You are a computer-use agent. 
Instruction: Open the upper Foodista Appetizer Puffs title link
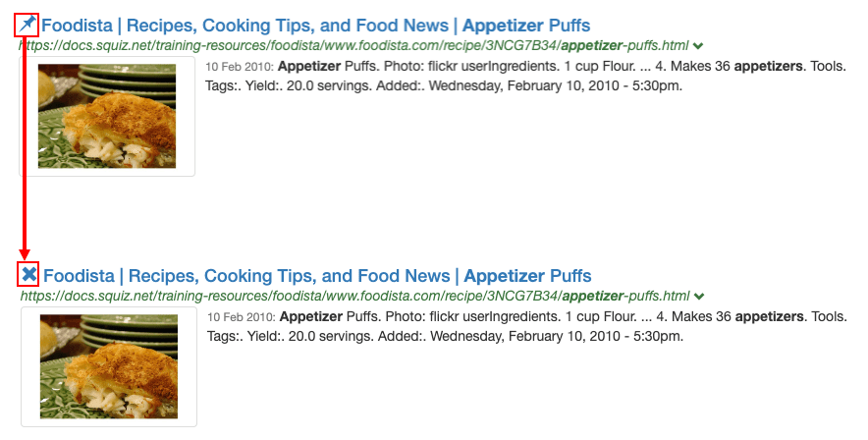tap(315, 25)
